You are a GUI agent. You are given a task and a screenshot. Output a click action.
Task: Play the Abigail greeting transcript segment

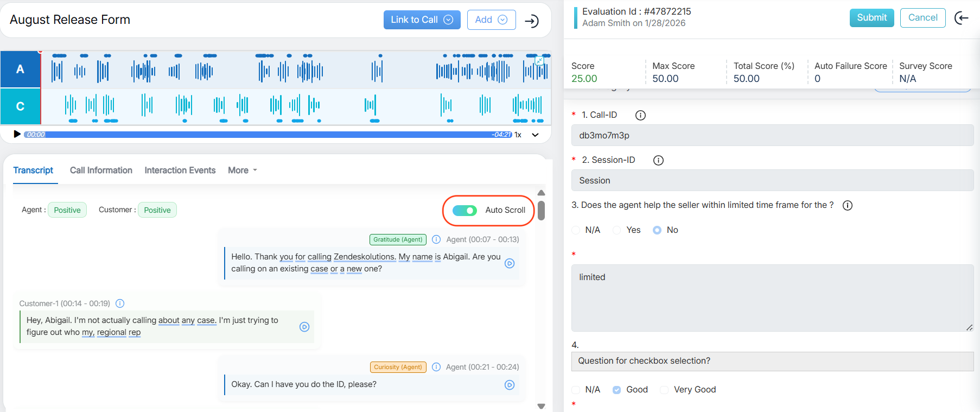click(x=510, y=263)
